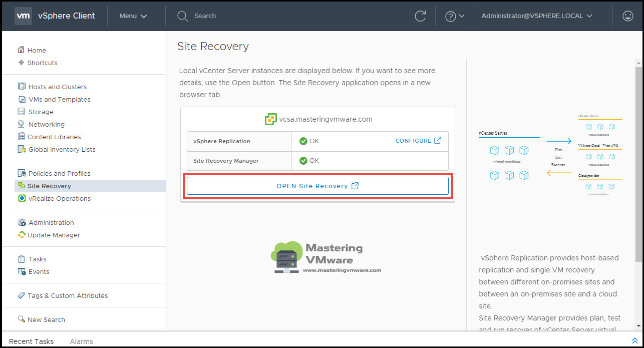The image size is (644, 348).
Task: Expand the bottom panel with double chevron
Action: tap(634, 340)
